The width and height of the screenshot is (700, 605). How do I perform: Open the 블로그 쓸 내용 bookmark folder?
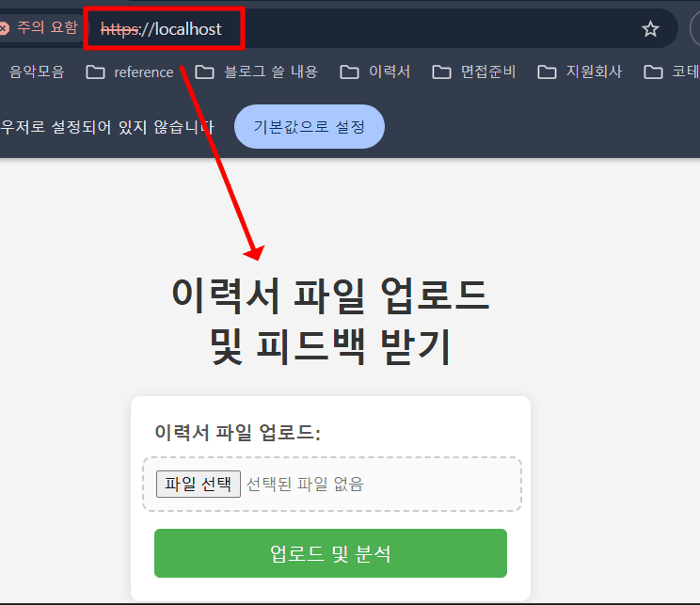coord(256,72)
